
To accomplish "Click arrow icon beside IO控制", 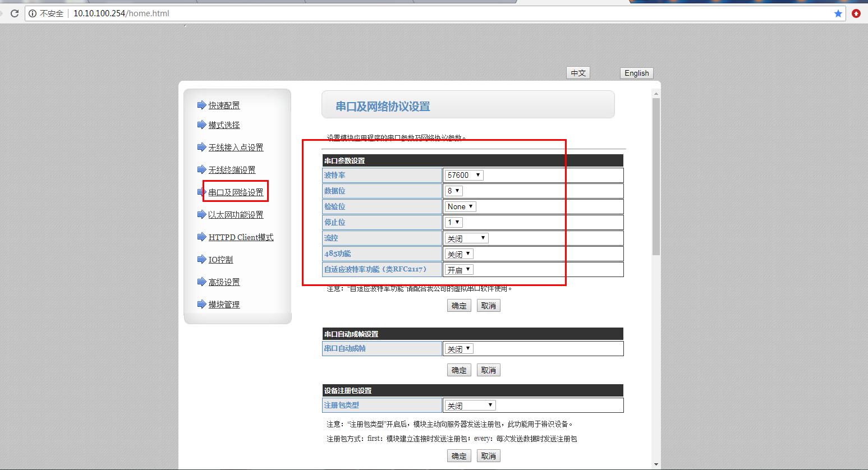I will click(201, 259).
